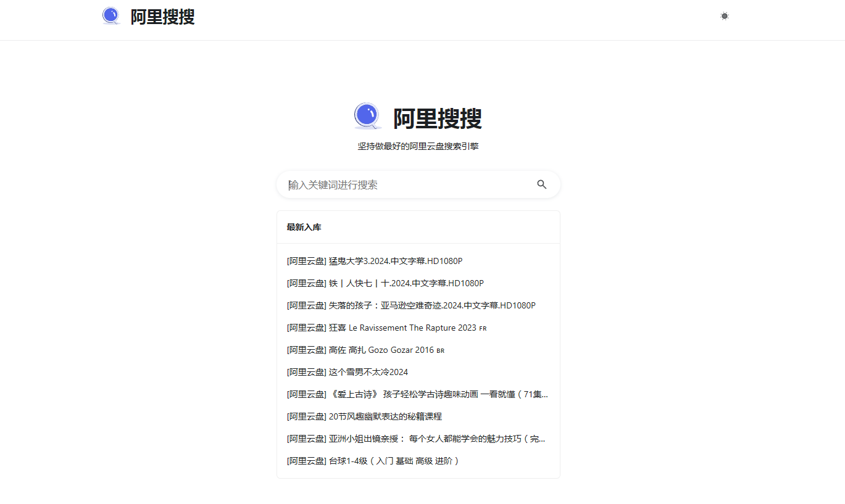Click the 最新入库 section heading

pyautogui.click(x=304, y=227)
